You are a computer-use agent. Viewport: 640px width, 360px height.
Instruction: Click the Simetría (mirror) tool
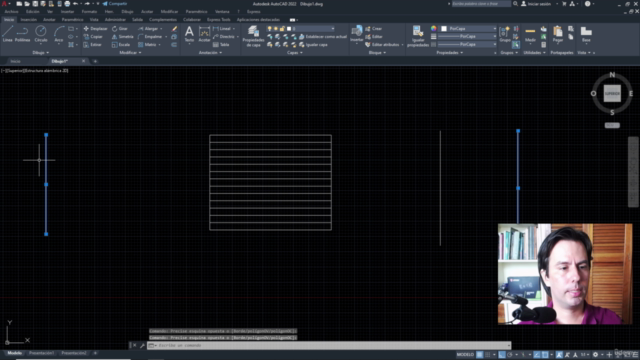122,37
